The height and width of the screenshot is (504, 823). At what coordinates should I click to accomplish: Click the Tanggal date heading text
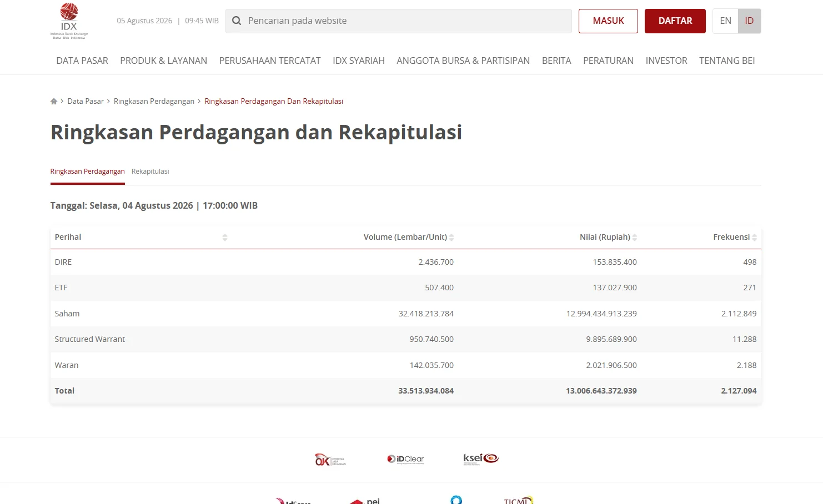[154, 205]
